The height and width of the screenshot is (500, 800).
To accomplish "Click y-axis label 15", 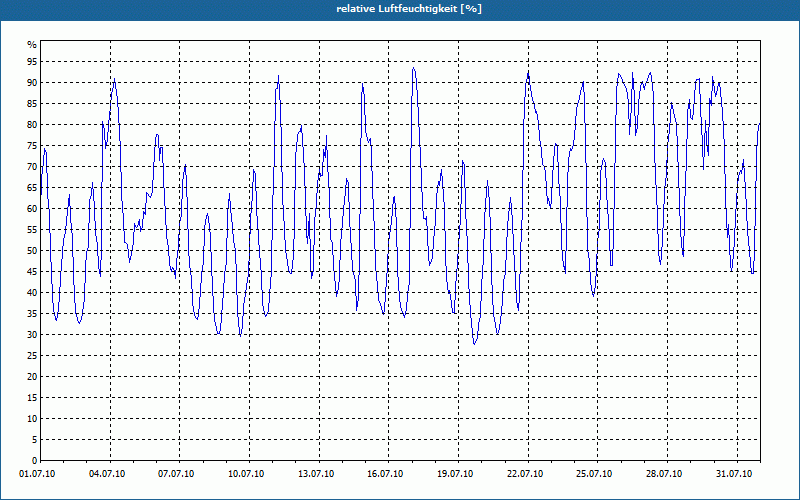I will (x=32, y=397).
